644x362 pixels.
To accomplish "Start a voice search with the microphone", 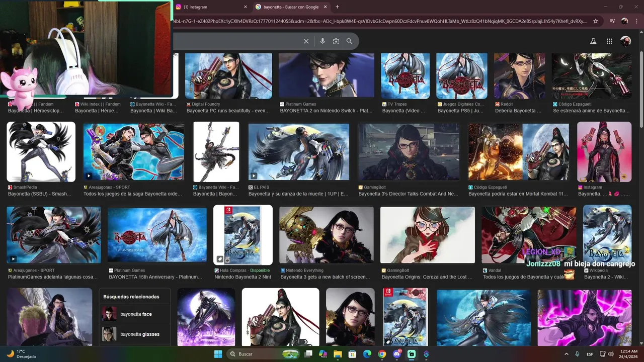I will point(323,41).
